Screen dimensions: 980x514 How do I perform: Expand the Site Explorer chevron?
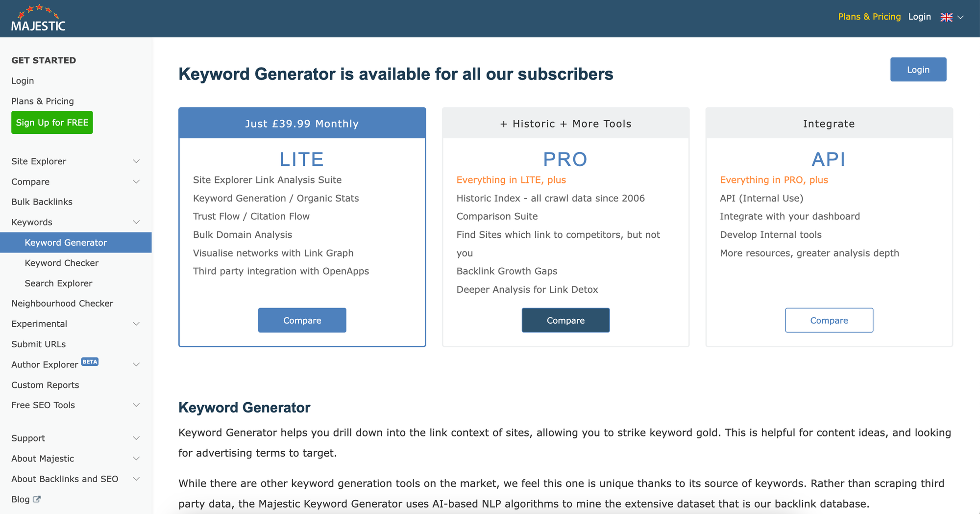point(136,161)
